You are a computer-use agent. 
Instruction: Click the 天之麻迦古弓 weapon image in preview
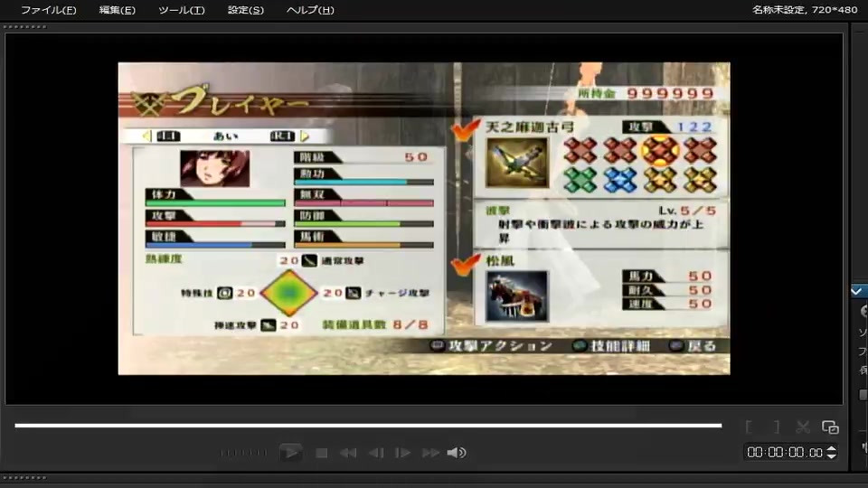(x=517, y=163)
